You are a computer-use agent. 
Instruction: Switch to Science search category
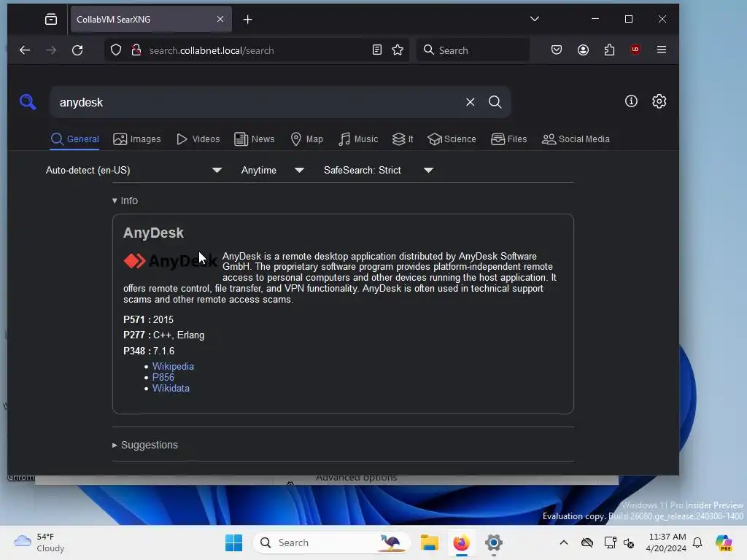(452, 139)
